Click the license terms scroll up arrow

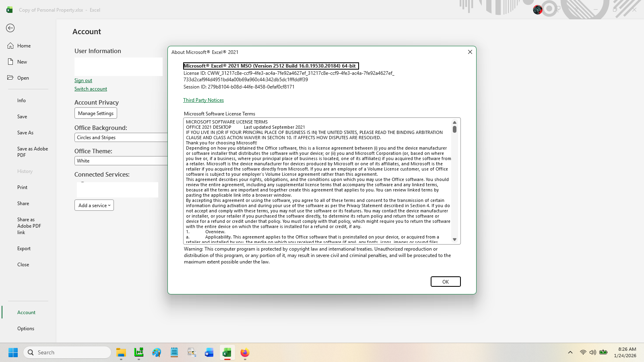tap(454, 122)
